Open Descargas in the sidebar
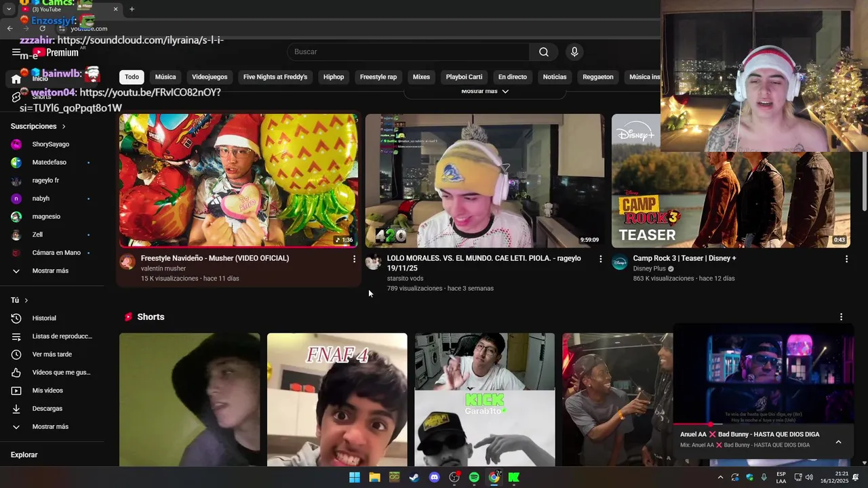 coord(52,409)
